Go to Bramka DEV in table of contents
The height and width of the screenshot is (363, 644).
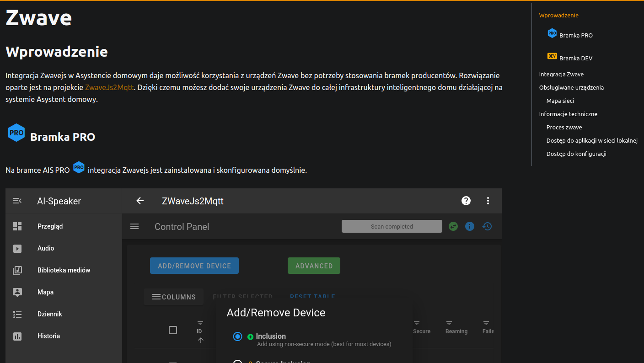click(576, 58)
